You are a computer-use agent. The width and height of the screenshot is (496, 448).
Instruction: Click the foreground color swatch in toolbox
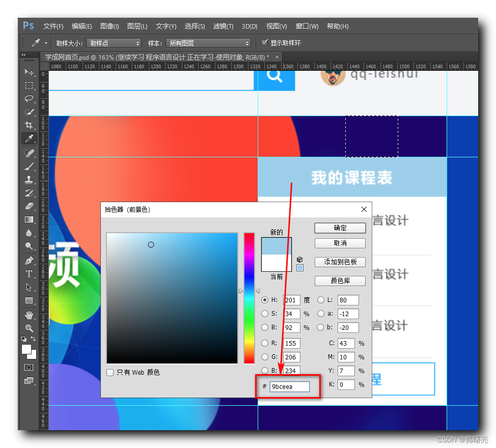pyautogui.click(x=26, y=349)
